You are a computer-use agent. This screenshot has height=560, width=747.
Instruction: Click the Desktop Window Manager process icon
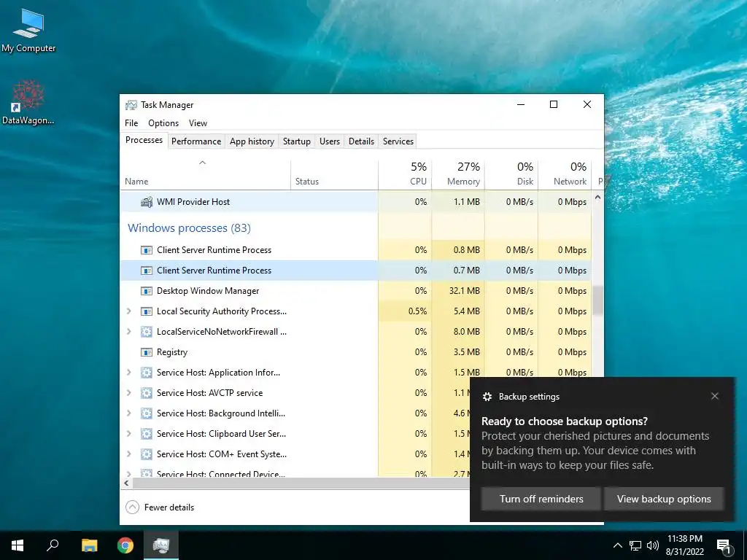pos(146,291)
